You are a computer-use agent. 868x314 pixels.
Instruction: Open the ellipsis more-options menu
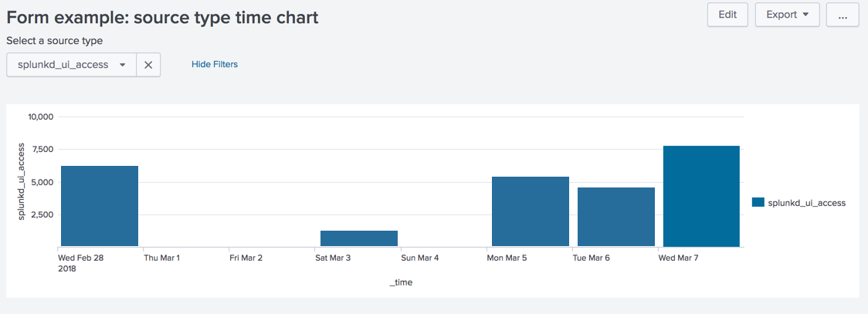point(843,15)
